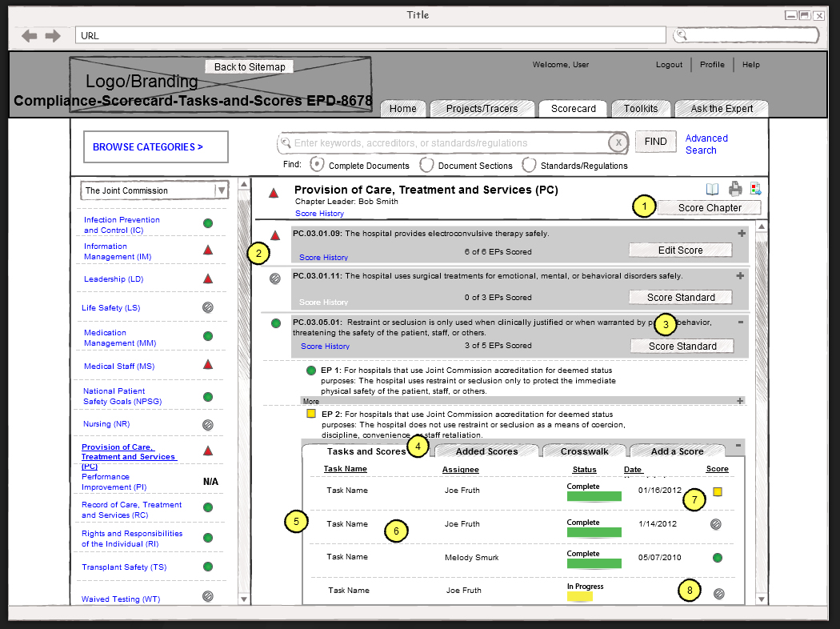Sort tasks by Assignee column header
Image resolution: width=840 pixels, height=629 pixels.
pos(460,469)
